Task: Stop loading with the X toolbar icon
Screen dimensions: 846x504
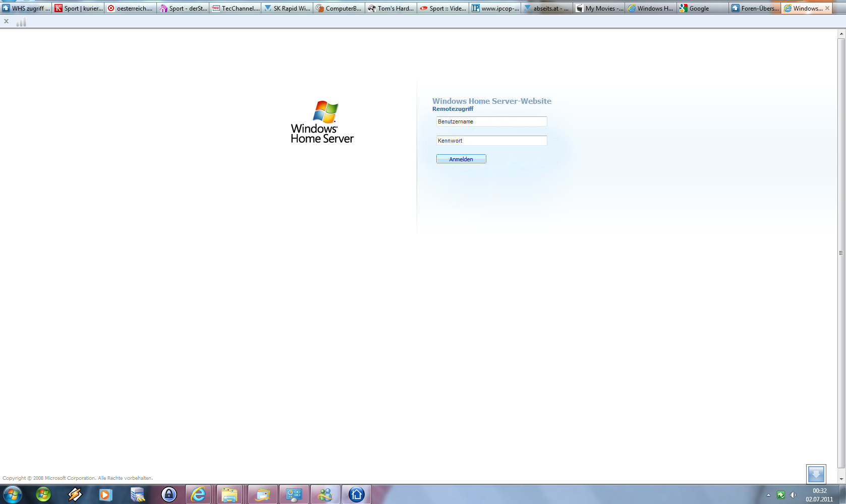Action: click(7, 21)
